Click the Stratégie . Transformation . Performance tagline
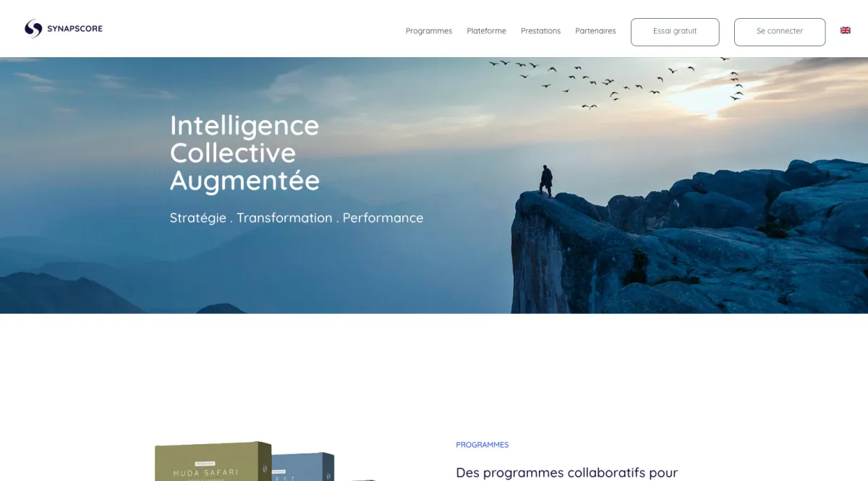Image resolution: width=868 pixels, height=481 pixels. click(297, 218)
